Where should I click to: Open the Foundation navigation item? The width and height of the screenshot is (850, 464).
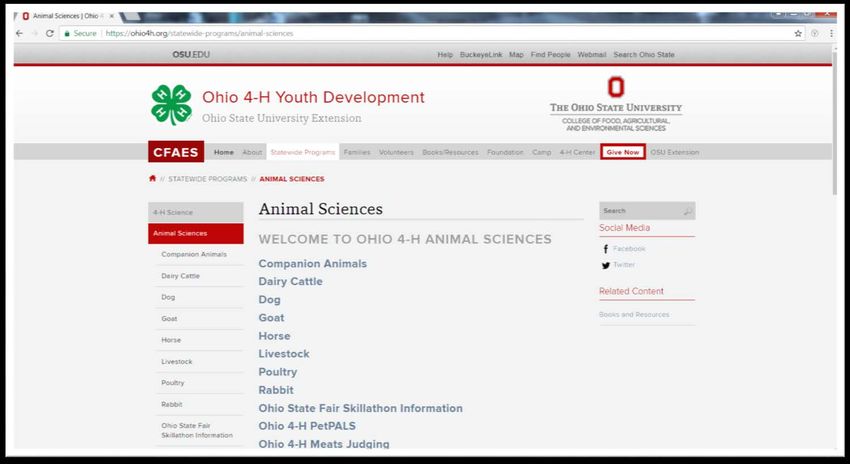coord(505,152)
